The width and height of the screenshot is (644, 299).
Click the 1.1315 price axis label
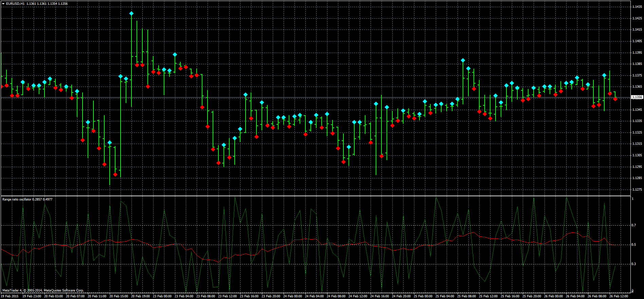coord(637,144)
